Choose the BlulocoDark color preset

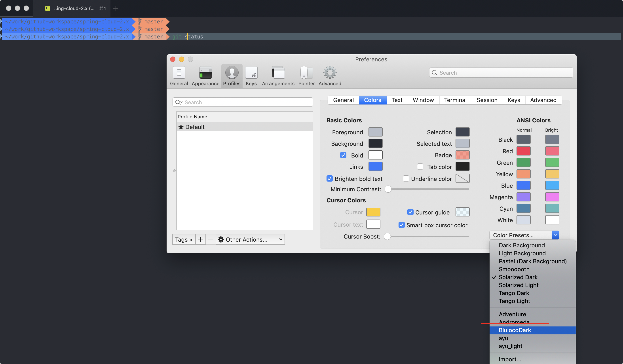[x=515, y=330]
